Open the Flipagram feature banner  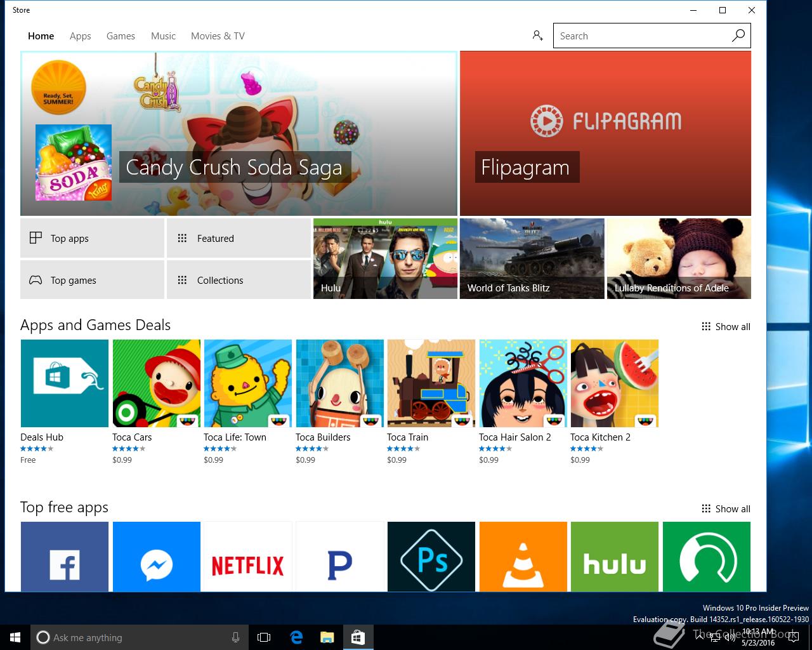click(605, 133)
